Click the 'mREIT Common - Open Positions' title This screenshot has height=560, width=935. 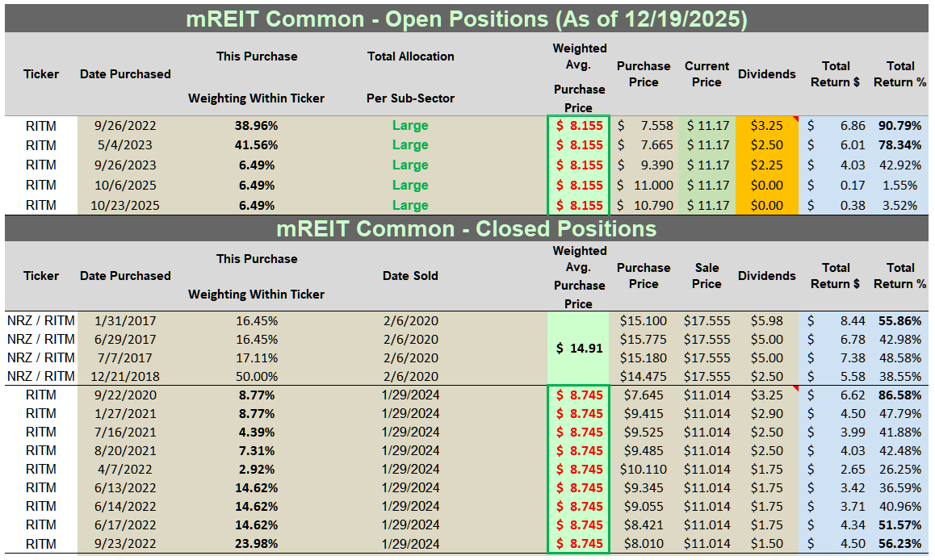click(x=467, y=19)
